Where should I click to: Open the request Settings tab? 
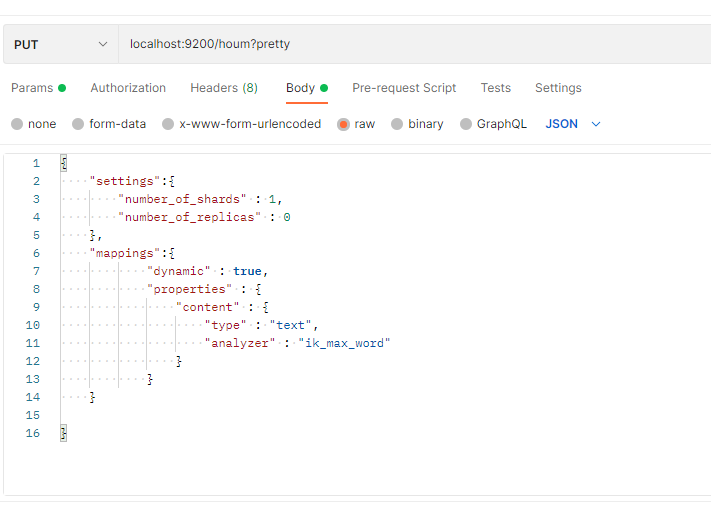click(x=558, y=88)
